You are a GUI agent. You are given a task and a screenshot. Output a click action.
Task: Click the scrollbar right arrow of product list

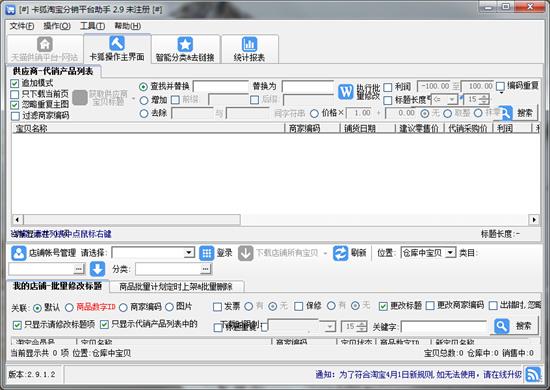pos(534,220)
